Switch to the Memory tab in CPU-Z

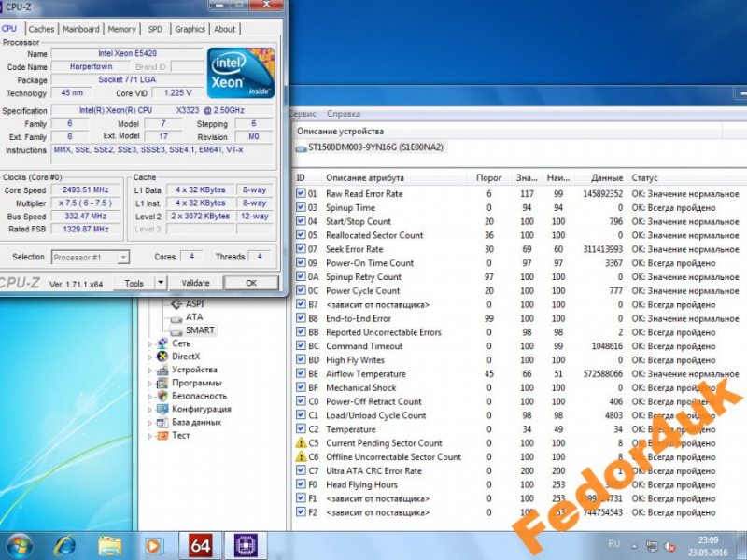(121, 29)
